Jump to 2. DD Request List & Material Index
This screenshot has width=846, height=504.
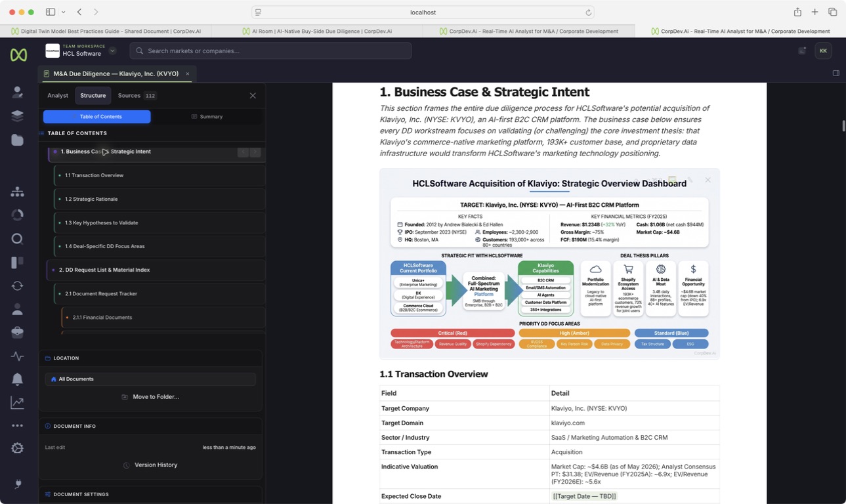[x=156, y=270]
